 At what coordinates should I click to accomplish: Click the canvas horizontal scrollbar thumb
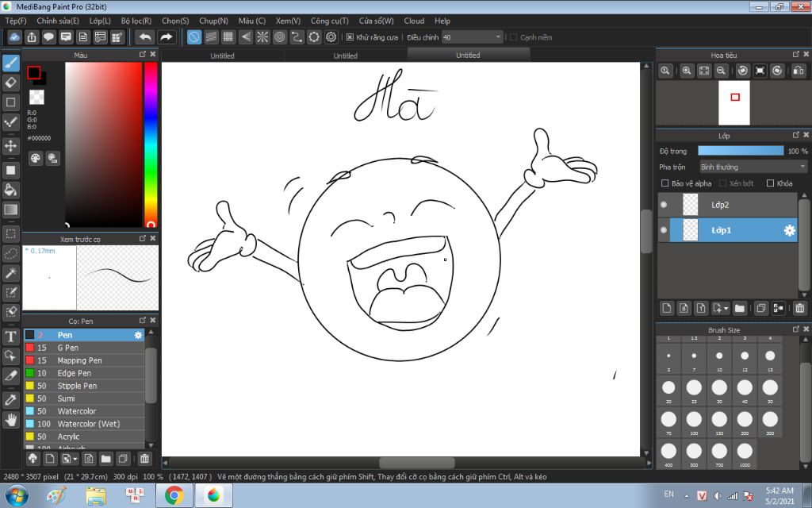[417, 463]
